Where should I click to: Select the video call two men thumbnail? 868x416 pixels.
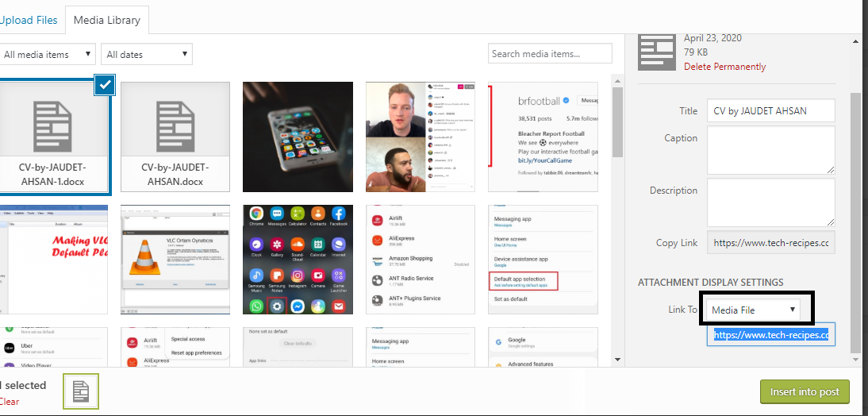421,137
